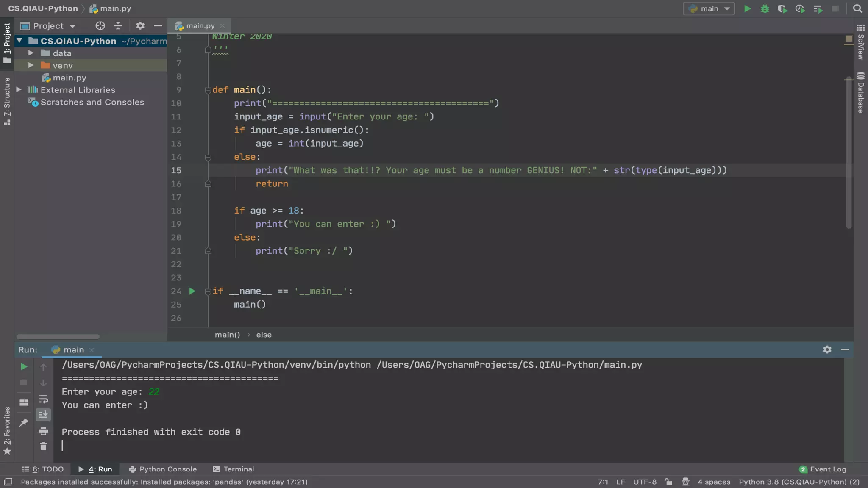Collapse all icon in Project panel
Viewport: 868px width, 488px height.
pyautogui.click(x=118, y=26)
